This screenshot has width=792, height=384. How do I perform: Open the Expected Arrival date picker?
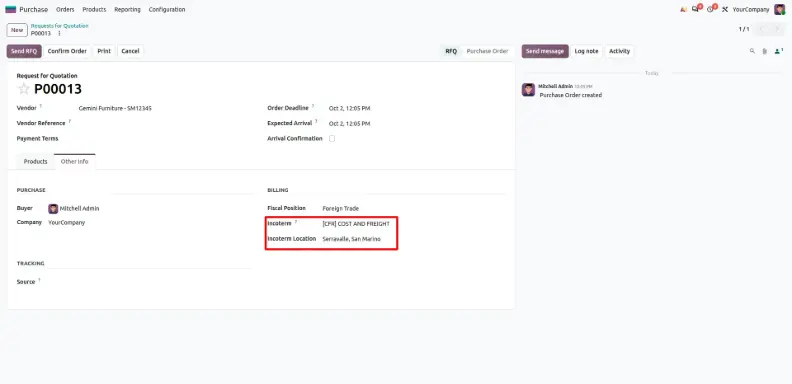350,123
